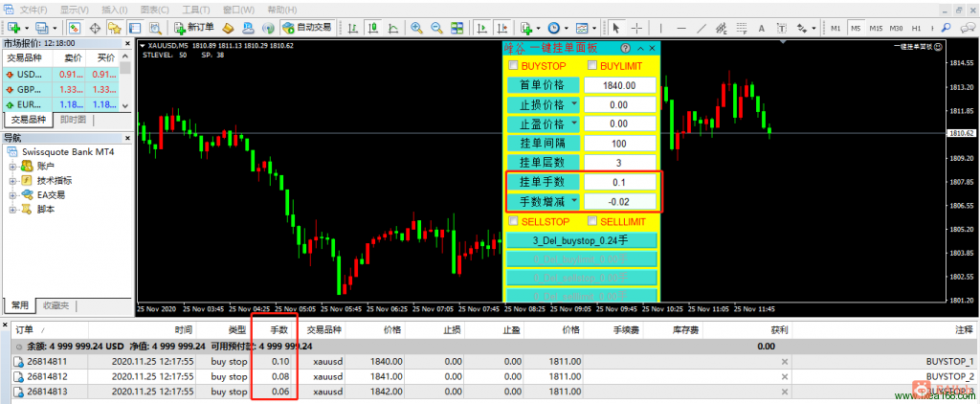
Task: Select the text A tool
Action: coord(761,28)
